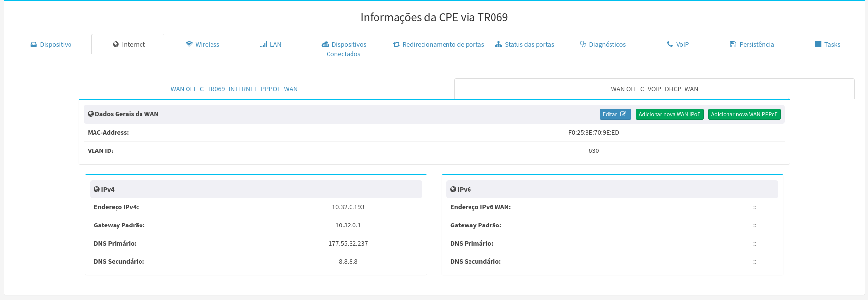This screenshot has height=300, width=868.
Task: Click the Wireless wifi icon
Action: [189, 44]
